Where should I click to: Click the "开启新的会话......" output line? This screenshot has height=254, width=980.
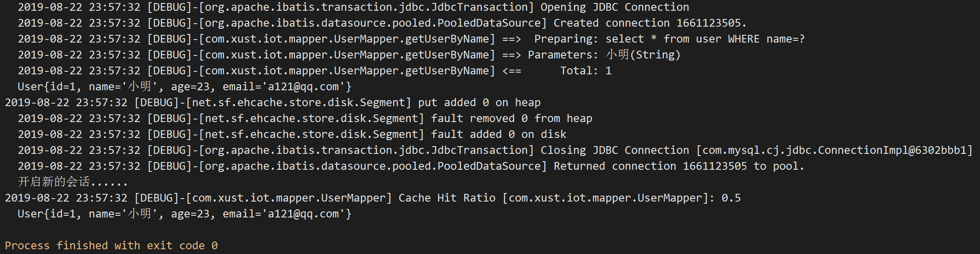coord(73,182)
